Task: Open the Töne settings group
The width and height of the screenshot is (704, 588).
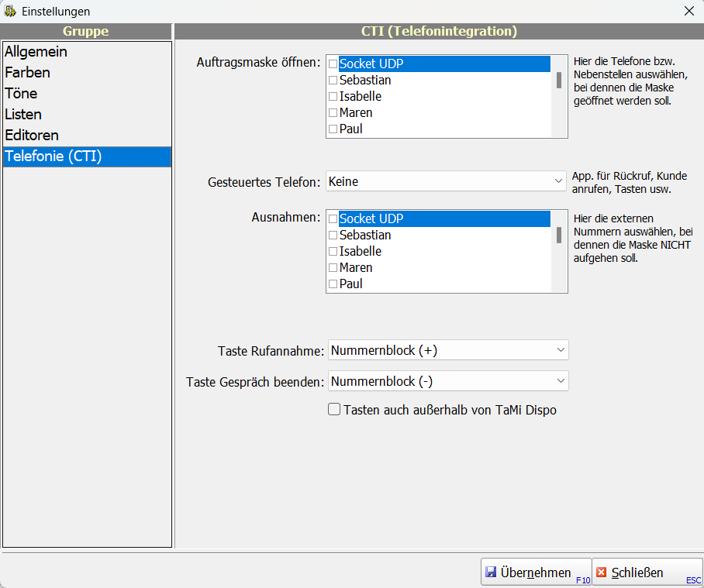Action: pyautogui.click(x=21, y=94)
